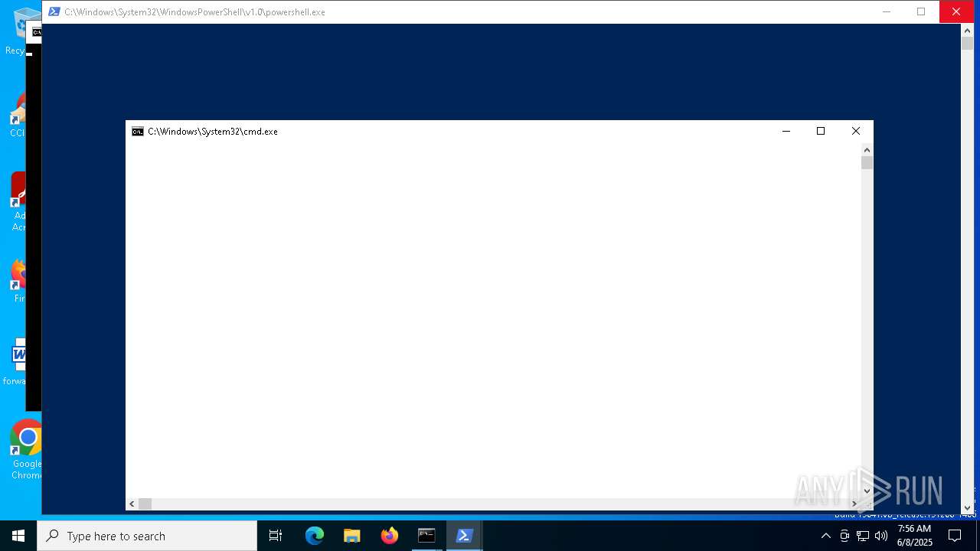This screenshot has width=980, height=551.
Task: Click the powershell.exe title bar path
Action: (x=194, y=12)
